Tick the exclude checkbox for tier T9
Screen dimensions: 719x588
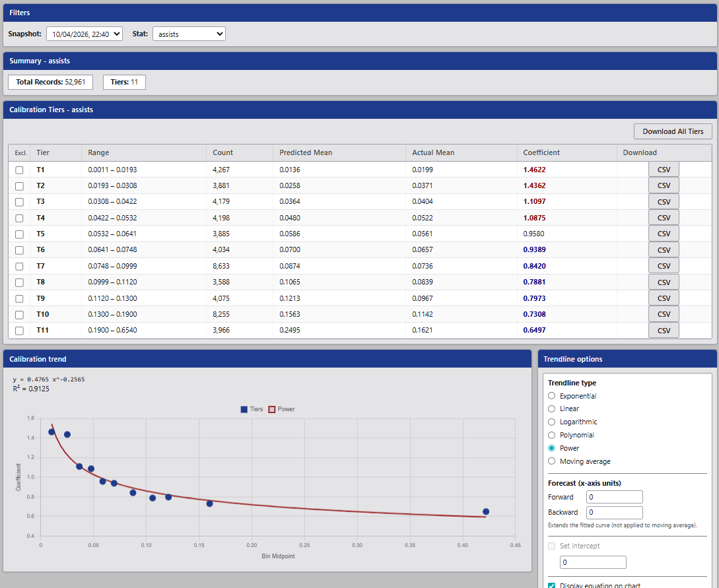coord(19,298)
